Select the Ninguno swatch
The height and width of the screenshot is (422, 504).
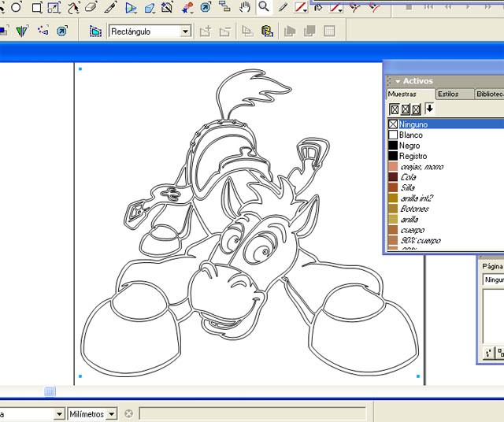(446, 124)
